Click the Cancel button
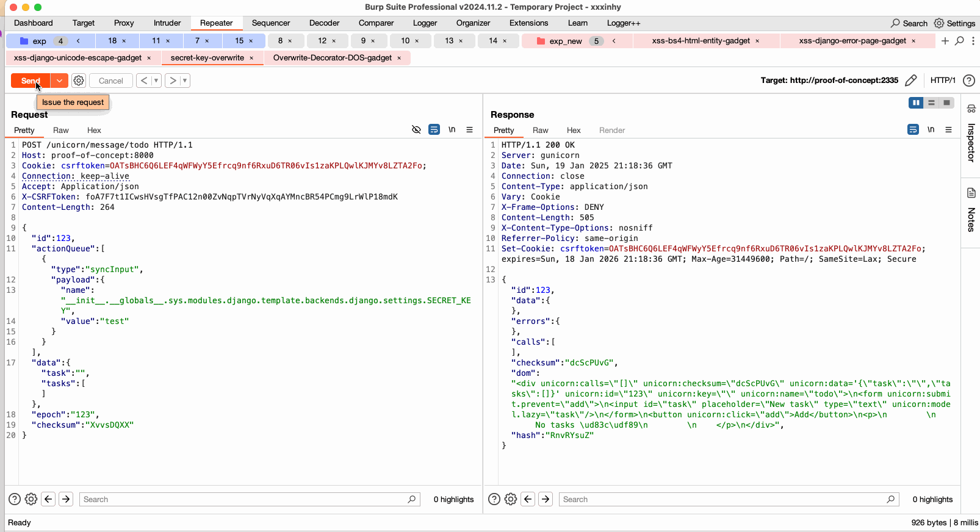The image size is (980, 532). (111, 81)
